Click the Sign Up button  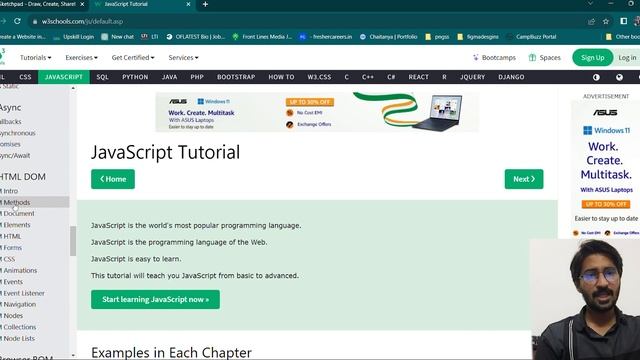click(593, 58)
